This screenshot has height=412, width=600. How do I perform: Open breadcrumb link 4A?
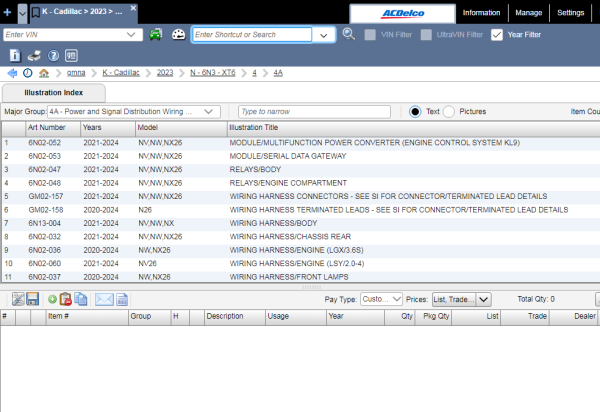click(278, 73)
